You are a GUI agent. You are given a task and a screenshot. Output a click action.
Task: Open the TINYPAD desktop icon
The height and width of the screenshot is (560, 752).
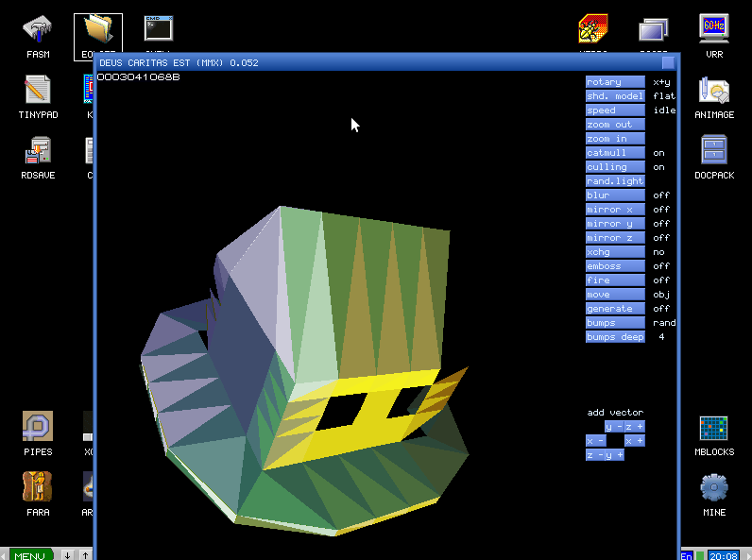point(38,97)
